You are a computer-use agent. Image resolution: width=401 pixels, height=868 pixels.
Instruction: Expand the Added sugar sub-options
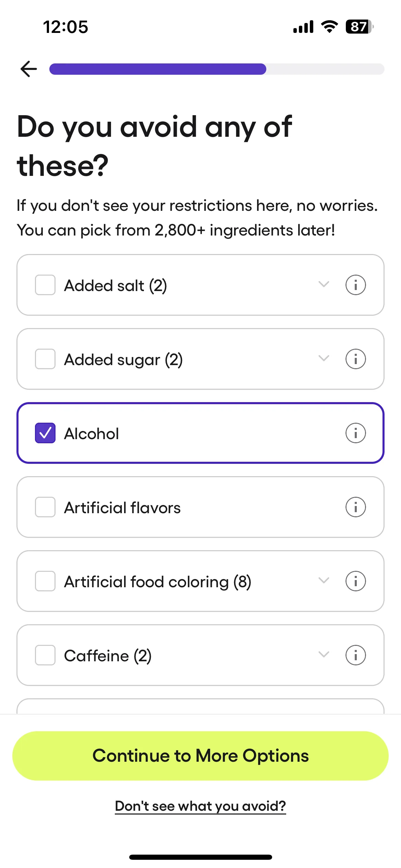pos(324,358)
